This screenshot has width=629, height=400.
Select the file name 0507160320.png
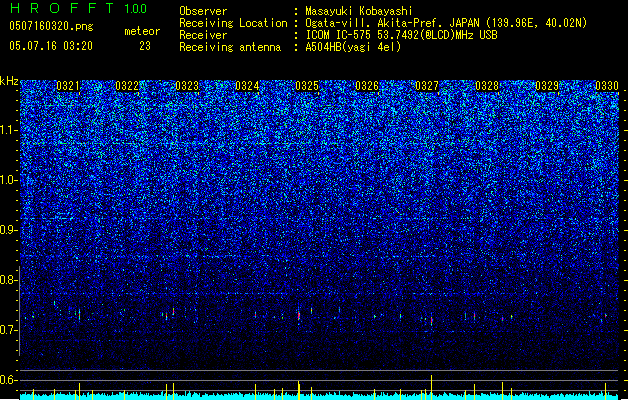point(51,26)
